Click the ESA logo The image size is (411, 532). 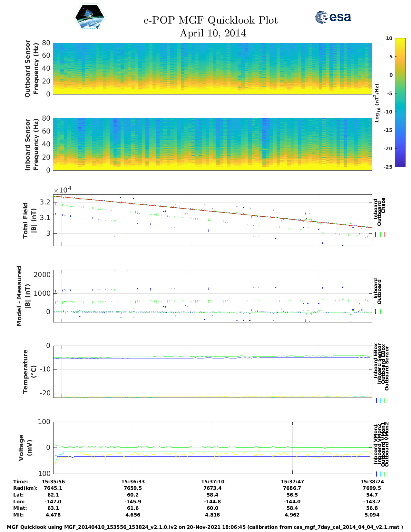tap(333, 17)
